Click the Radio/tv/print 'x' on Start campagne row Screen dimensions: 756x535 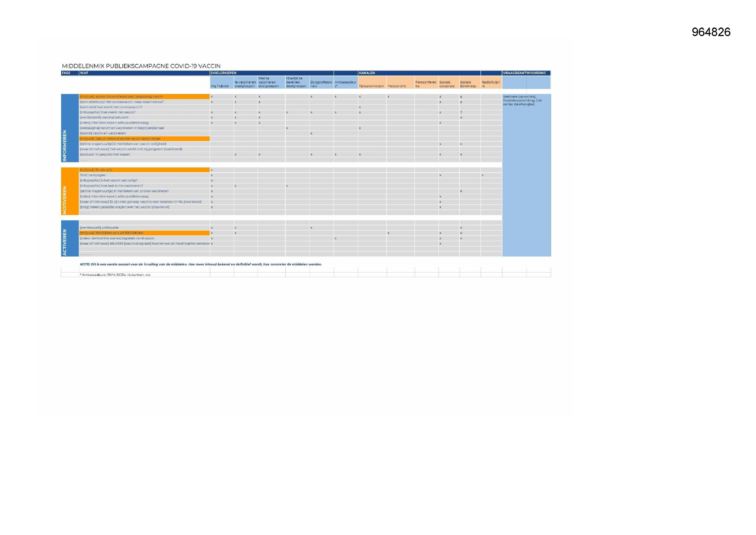(482, 175)
